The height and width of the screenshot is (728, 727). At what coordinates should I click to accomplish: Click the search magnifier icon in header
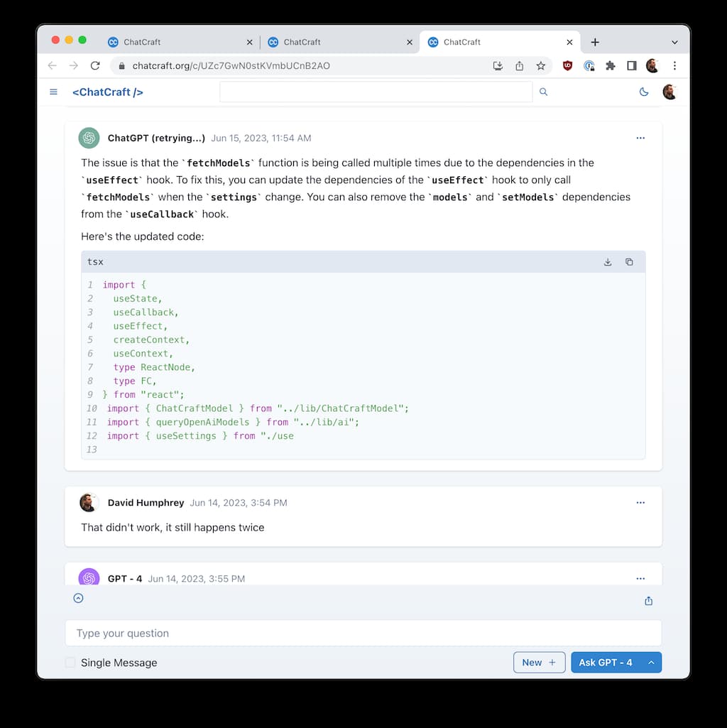pyautogui.click(x=543, y=92)
